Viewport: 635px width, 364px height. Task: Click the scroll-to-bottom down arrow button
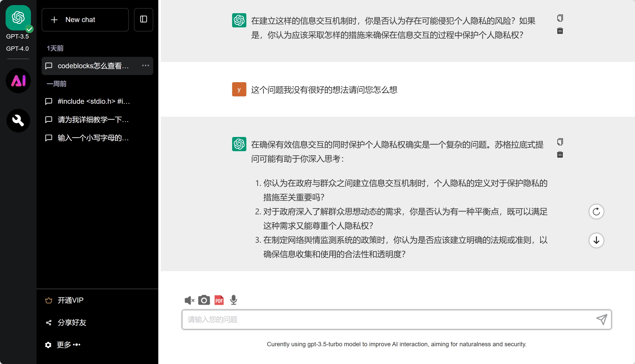(596, 240)
